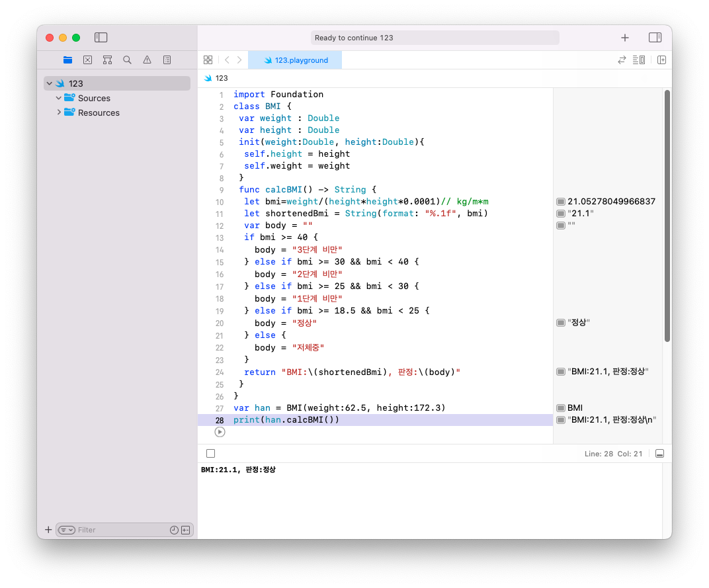Switch to the 123.playground tab
The image size is (709, 588).
(x=295, y=60)
